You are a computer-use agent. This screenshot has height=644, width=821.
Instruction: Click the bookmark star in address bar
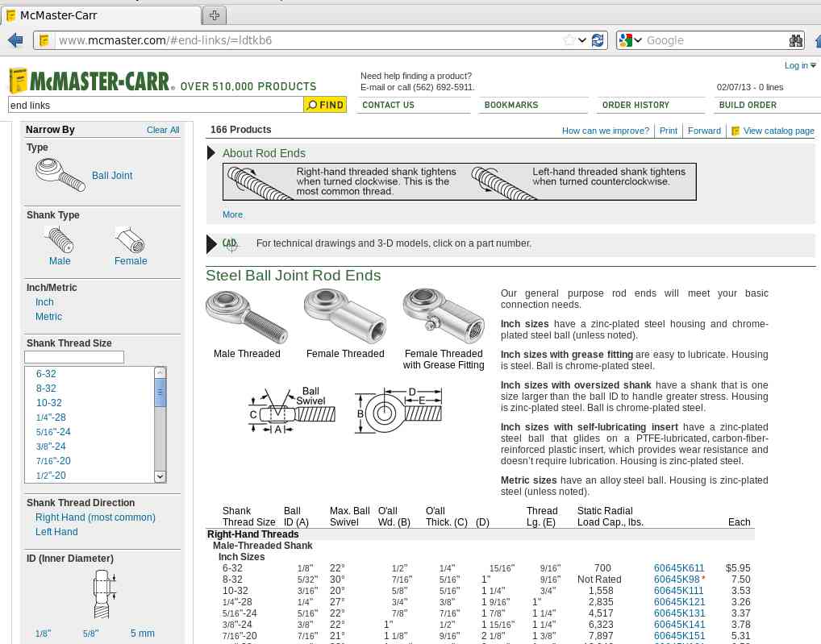click(569, 40)
